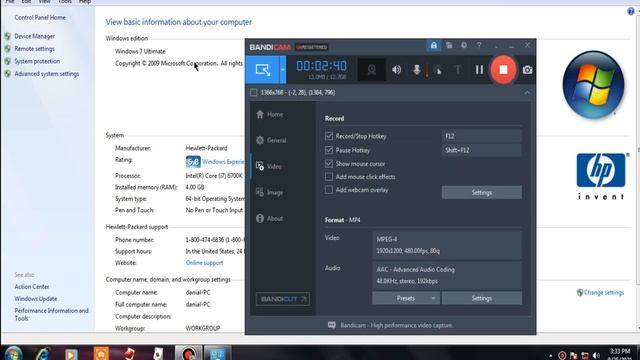Toggle the microphone icon in Bandicam toolbar
640x360 pixels.
(417, 70)
